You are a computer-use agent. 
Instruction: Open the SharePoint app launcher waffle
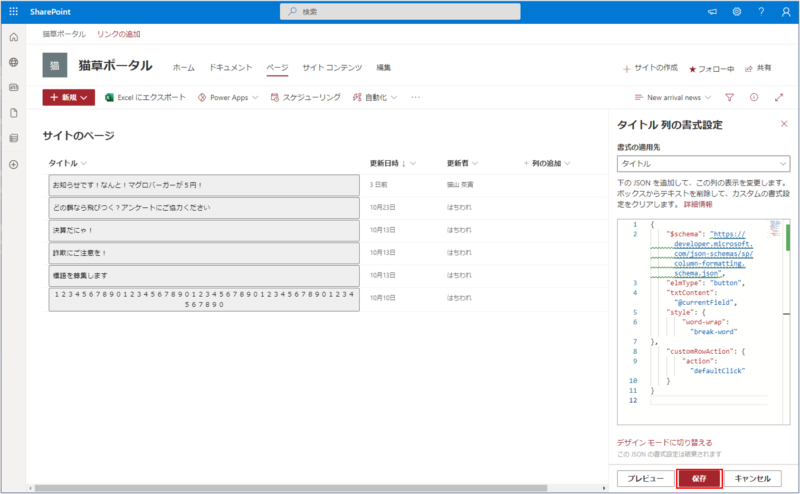click(13, 12)
